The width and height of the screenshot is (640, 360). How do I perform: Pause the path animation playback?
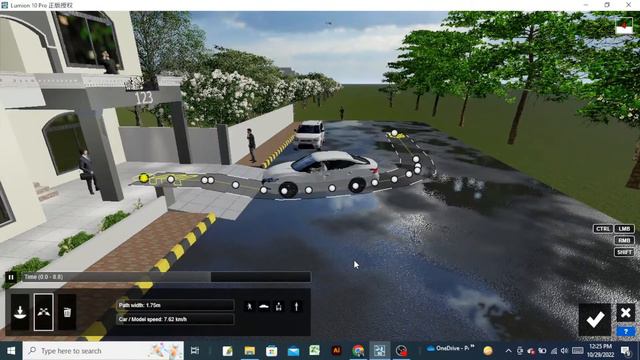pos(11,277)
